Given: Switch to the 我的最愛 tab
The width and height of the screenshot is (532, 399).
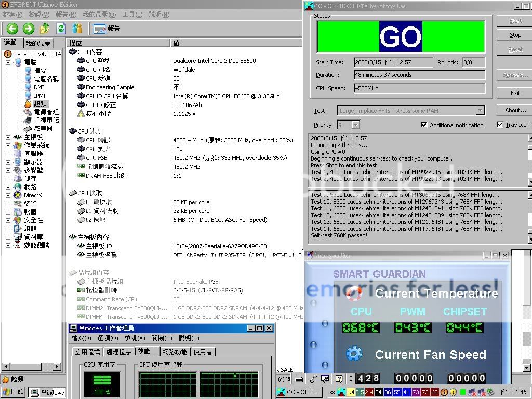Looking at the screenshot, I should (x=38, y=43).
